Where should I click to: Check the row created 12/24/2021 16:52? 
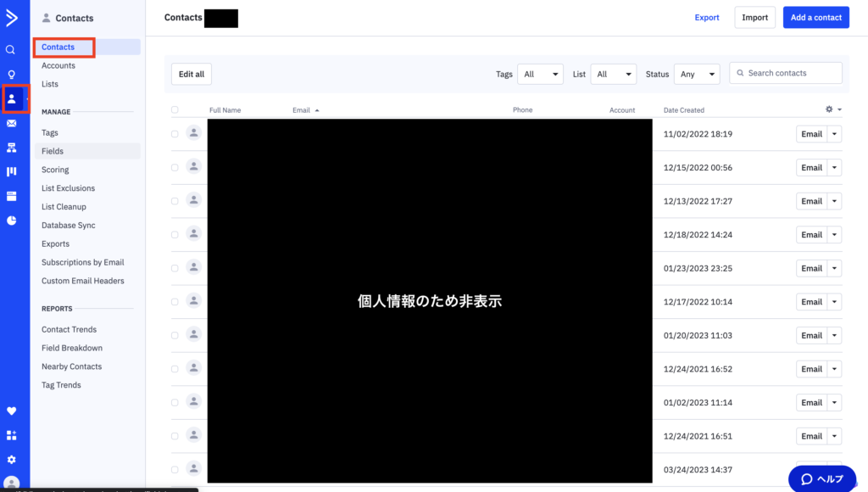(x=175, y=369)
